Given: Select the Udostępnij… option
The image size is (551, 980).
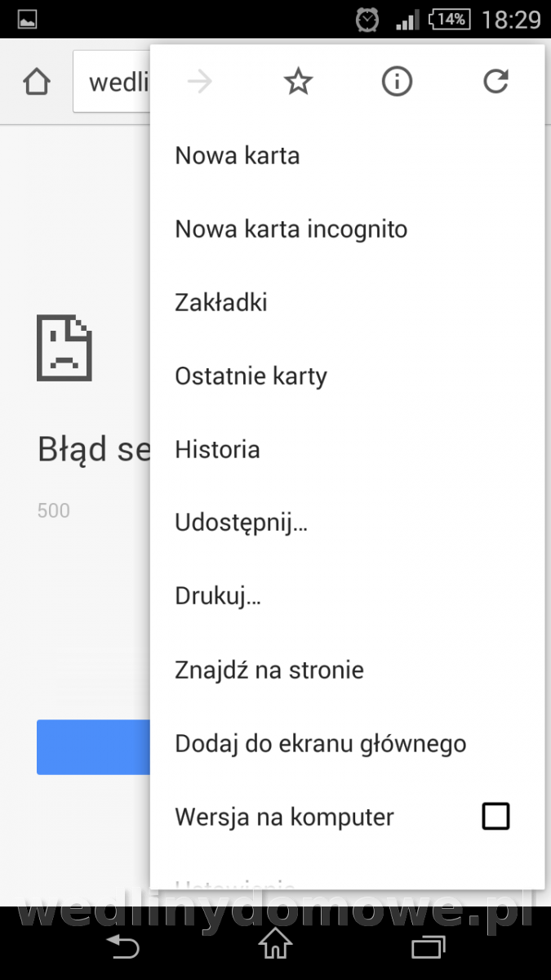Looking at the screenshot, I should point(241,523).
